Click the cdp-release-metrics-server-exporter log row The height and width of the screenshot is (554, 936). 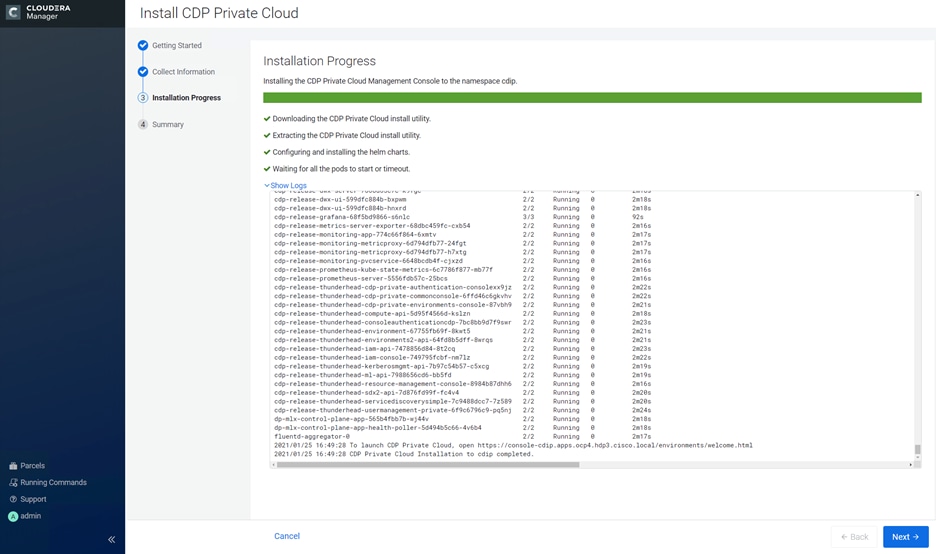click(x=463, y=226)
